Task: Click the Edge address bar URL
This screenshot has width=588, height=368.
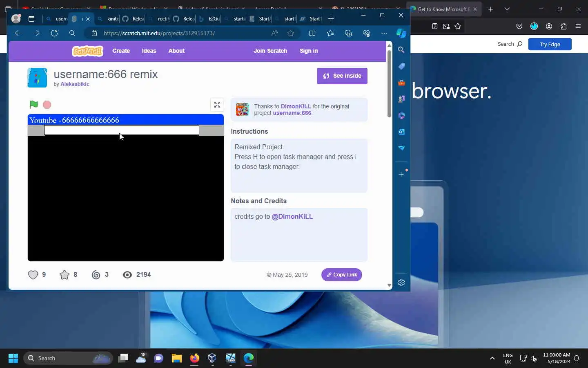Action: (159, 33)
